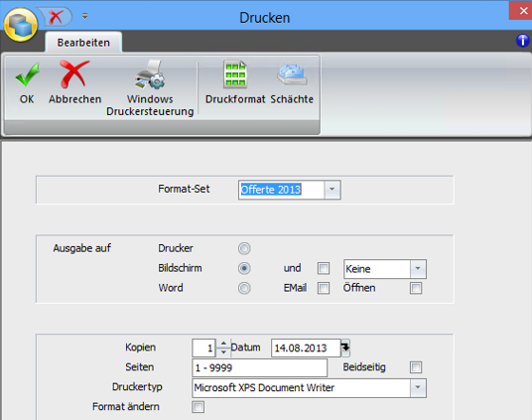The height and width of the screenshot is (420, 532).
Task: Click into the Seiten page range field
Action: (x=260, y=367)
